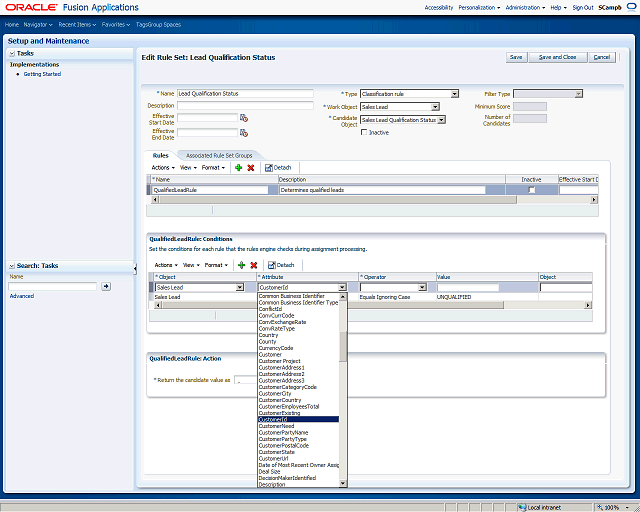Open Effective End Date calendar picker
The height and width of the screenshot is (512, 640).
tap(244, 133)
